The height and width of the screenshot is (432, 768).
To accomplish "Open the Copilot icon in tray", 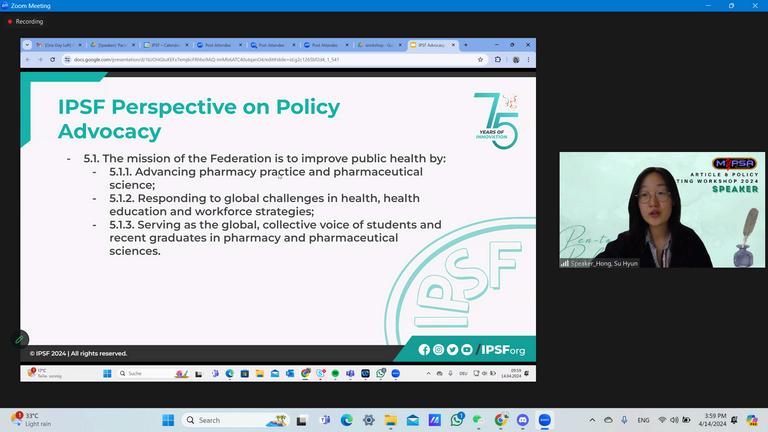I will (752, 420).
